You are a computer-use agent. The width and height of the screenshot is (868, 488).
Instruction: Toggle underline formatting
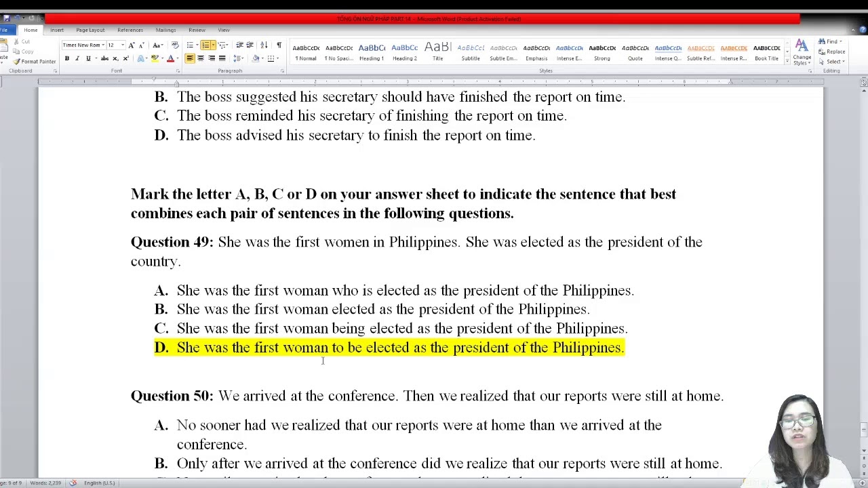pos(88,58)
